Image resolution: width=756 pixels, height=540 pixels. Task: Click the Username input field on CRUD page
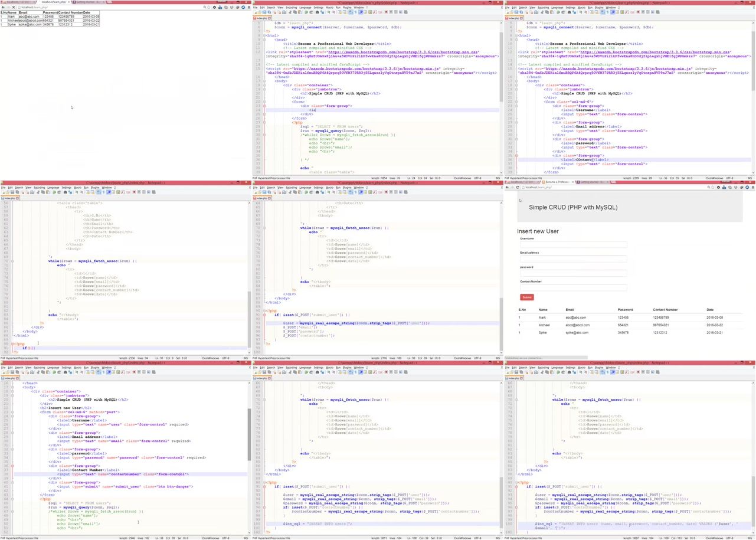click(x=573, y=244)
